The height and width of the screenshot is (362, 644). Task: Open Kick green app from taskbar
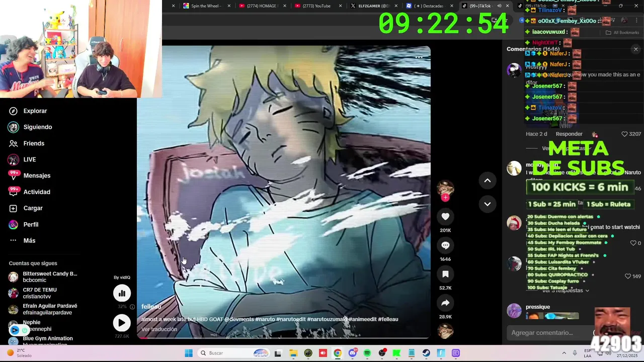pos(396,353)
